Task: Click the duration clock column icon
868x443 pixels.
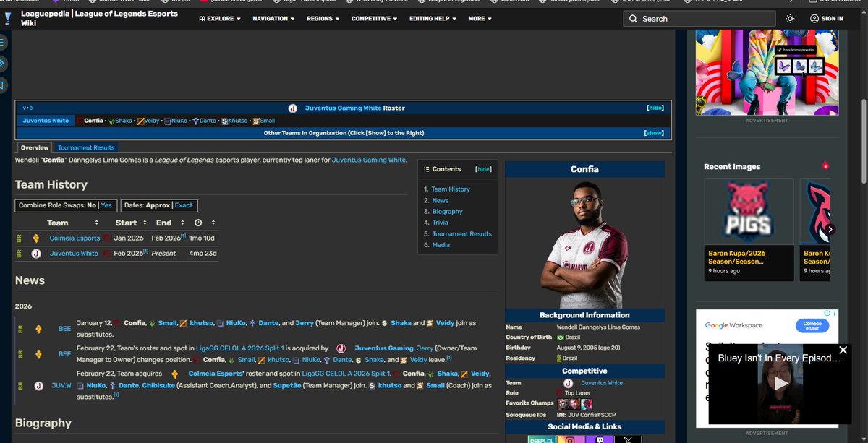Action: 198,223
